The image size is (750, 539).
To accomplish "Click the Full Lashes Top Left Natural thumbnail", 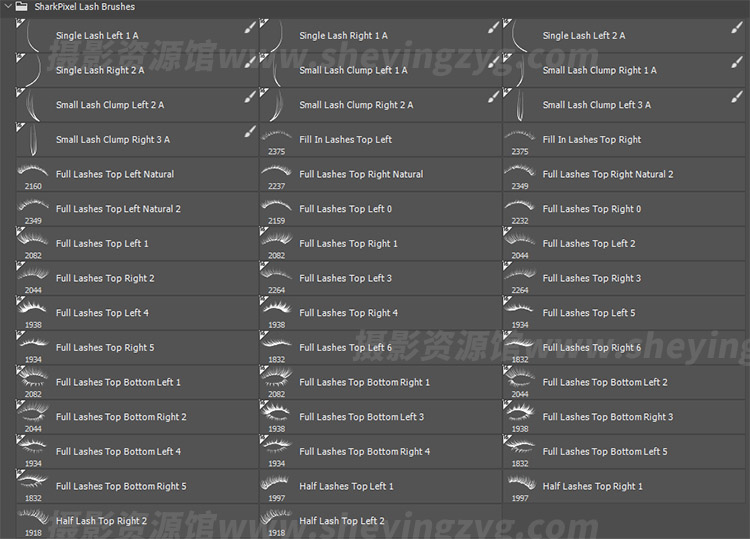I will click(33, 172).
